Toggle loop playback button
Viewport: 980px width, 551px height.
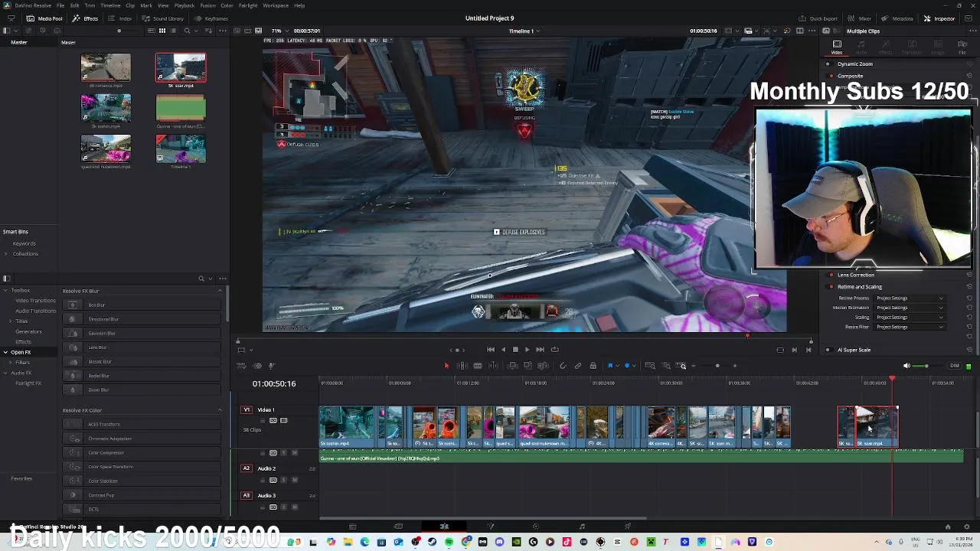click(x=554, y=350)
